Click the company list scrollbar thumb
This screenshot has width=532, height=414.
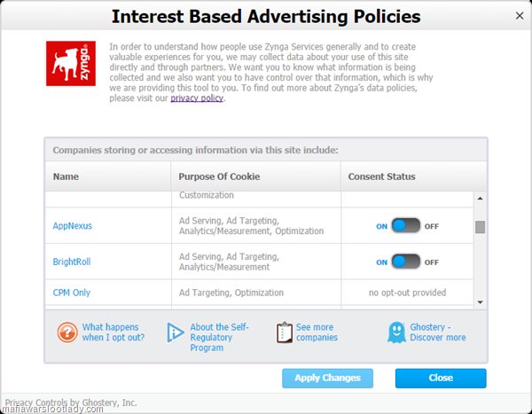tap(480, 227)
